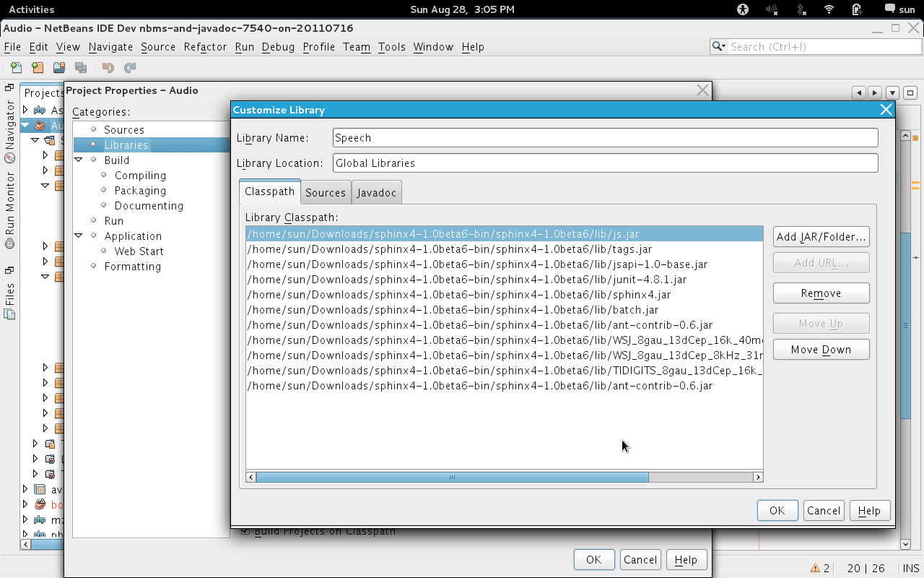The width and height of the screenshot is (924, 578).
Task: Click the classpath list horizontal scrollbar
Action: coord(452,477)
